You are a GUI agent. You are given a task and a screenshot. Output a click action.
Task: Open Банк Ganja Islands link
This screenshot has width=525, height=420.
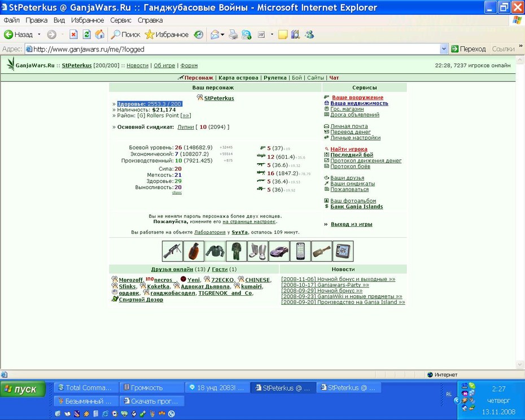(x=357, y=206)
